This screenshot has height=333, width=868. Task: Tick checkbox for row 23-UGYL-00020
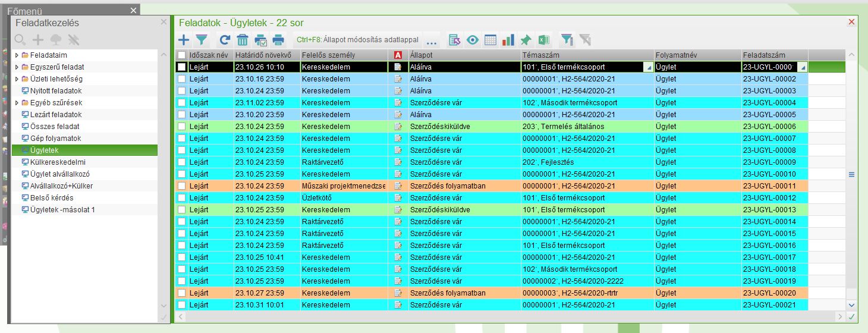click(x=182, y=293)
